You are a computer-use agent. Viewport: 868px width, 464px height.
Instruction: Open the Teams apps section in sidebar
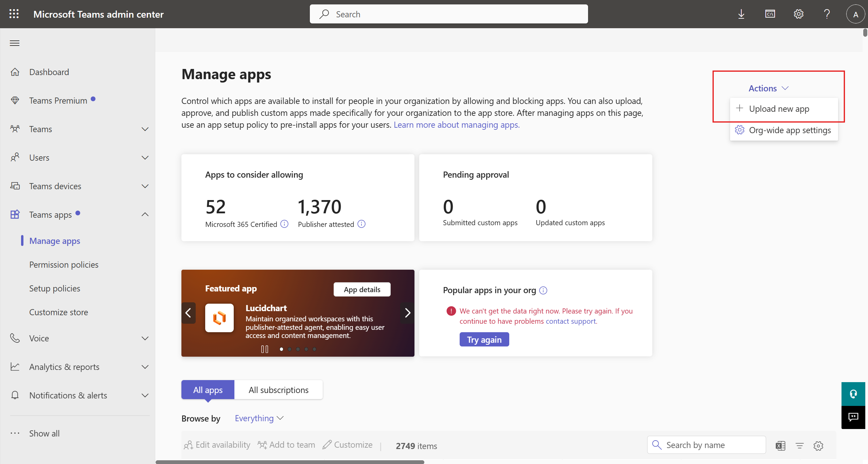50,214
